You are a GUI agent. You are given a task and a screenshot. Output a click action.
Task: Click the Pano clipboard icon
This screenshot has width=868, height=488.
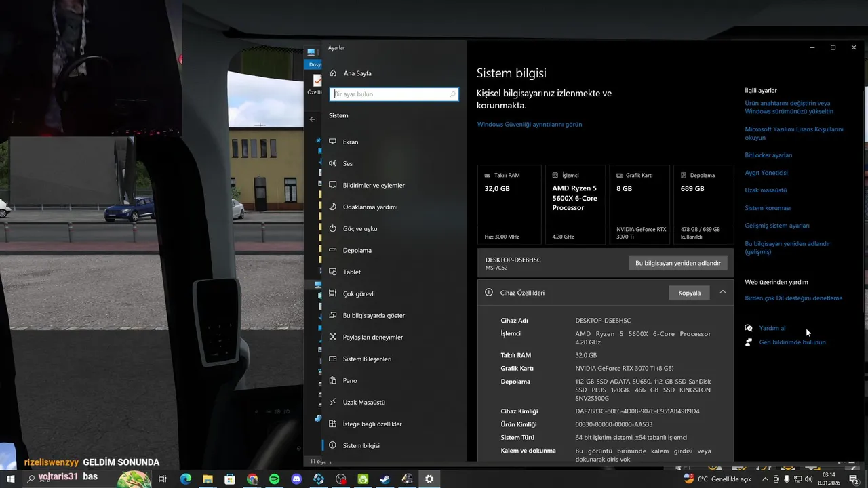point(332,380)
